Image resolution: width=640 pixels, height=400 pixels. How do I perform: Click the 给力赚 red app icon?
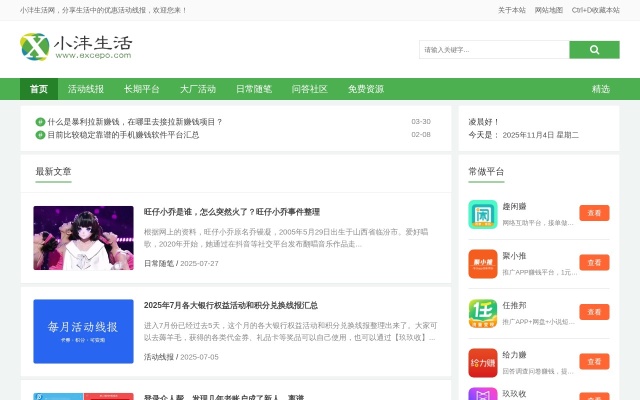[x=483, y=362]
